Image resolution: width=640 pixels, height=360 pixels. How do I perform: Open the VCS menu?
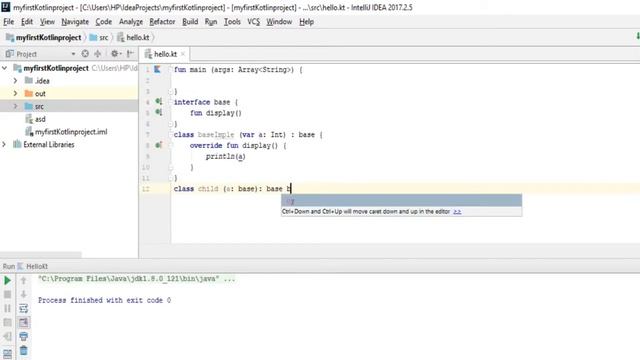pos(253,22)
